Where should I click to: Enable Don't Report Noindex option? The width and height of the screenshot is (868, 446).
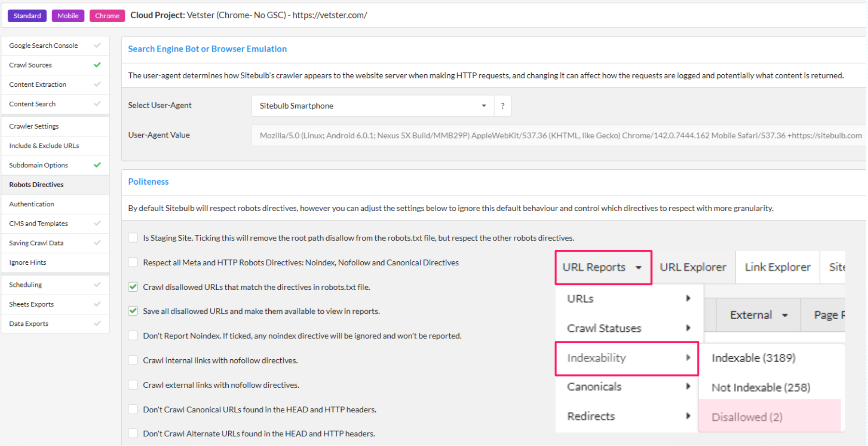point(133,335)
